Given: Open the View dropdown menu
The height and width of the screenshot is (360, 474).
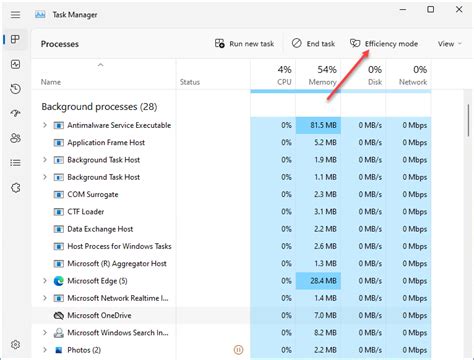Looking at the screenshot, I should (x=450, y=44).
